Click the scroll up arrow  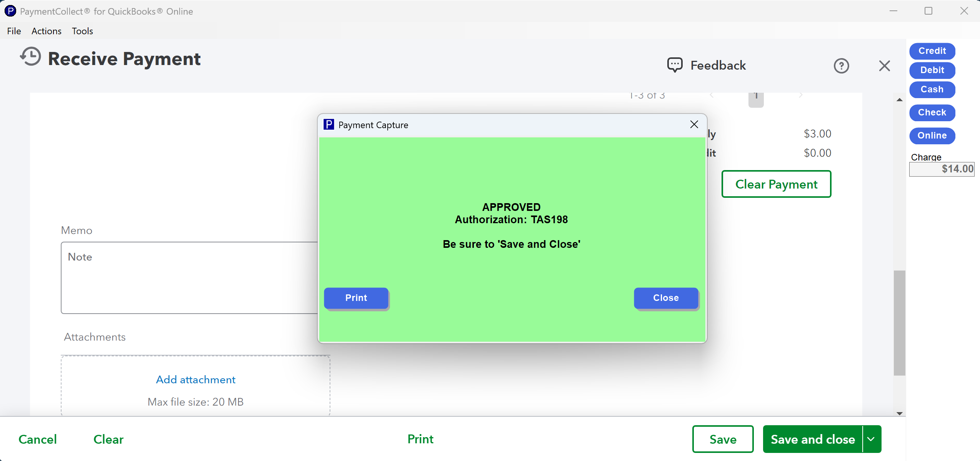(899, 100)
